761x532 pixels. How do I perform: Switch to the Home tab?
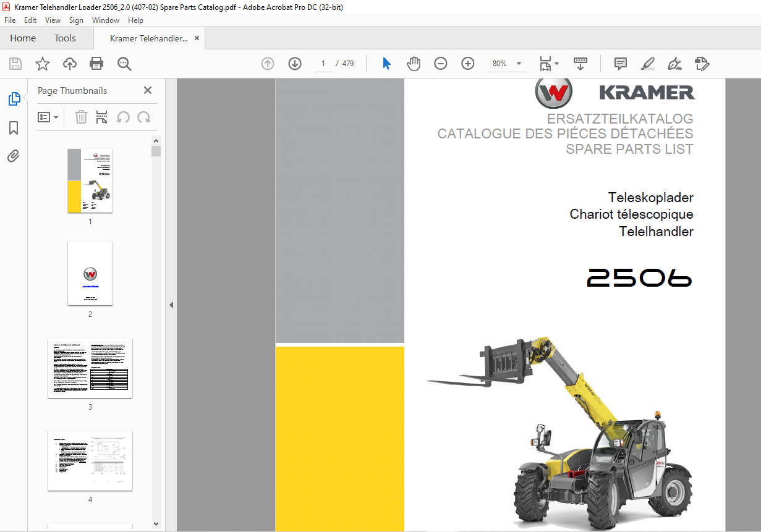(x=23, y=38)
